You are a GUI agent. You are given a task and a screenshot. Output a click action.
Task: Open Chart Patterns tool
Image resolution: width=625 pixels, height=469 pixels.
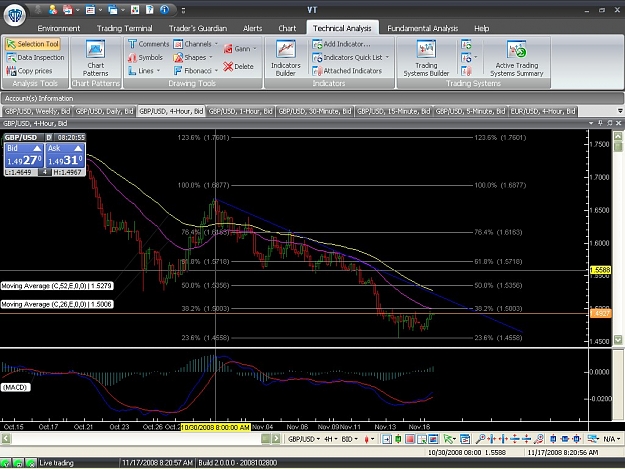point(95,58)
